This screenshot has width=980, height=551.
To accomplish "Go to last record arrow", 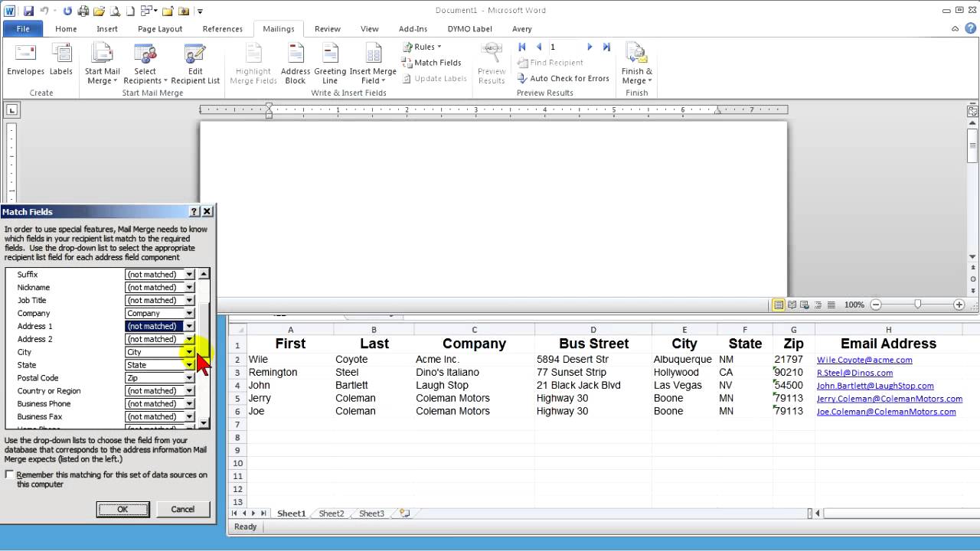I will click(606, 47).
